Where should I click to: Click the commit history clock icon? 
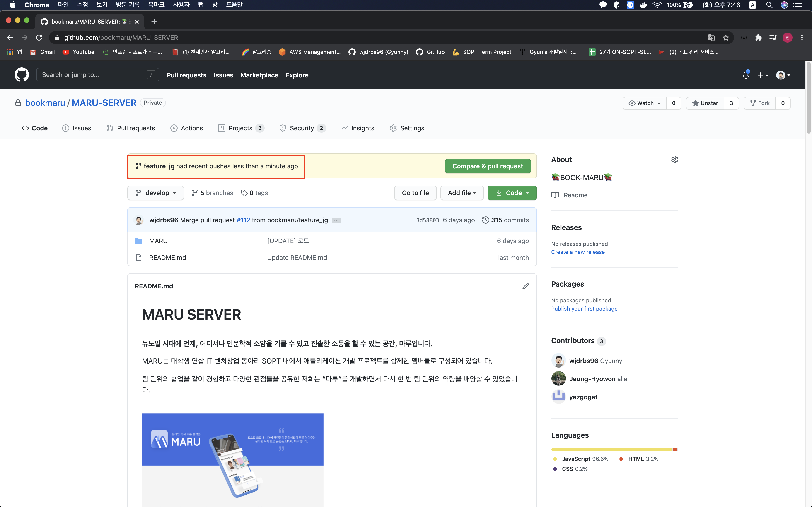485,220
